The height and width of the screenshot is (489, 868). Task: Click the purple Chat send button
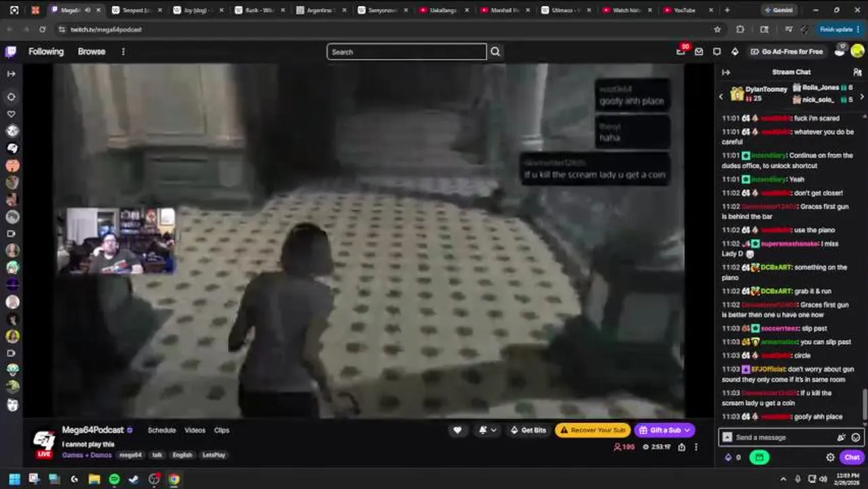[852, 458]
